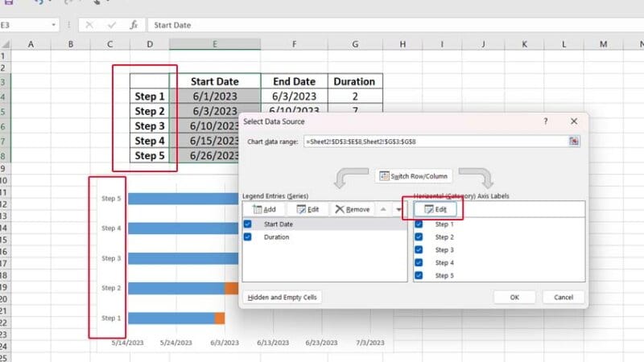Toggle the Step 5 axis label checkbox

click(419, 275)
